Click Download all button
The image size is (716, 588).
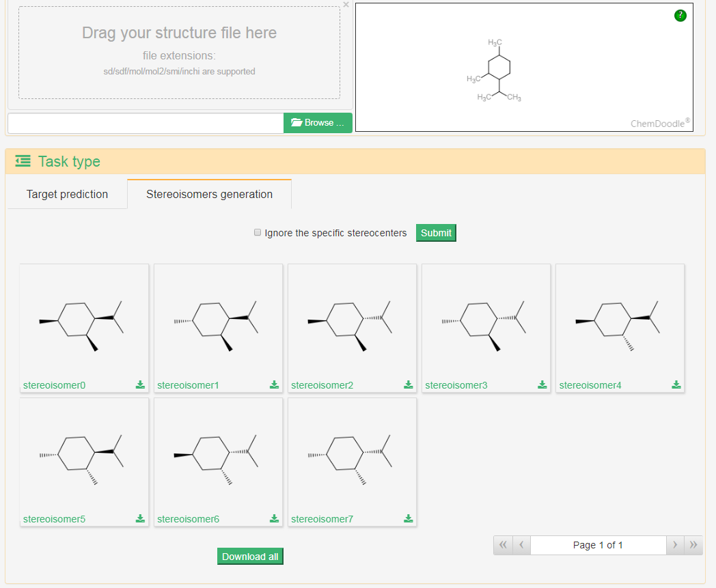click(x=250, y=557)
